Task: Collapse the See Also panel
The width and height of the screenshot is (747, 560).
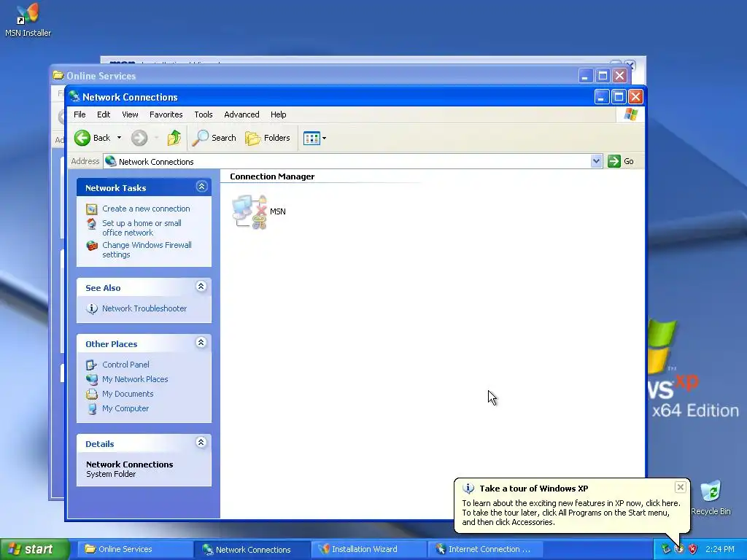Action: point(201,287)
